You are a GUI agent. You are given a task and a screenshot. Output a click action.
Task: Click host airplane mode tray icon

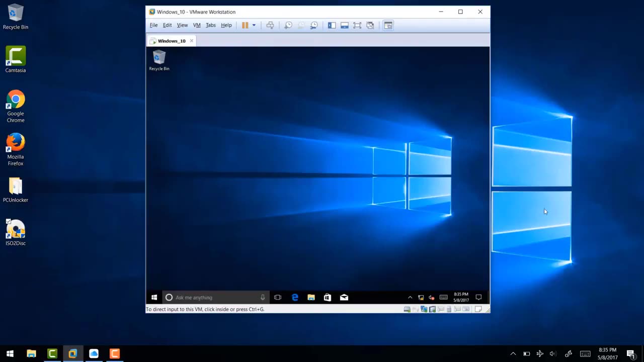coord(540,353)
